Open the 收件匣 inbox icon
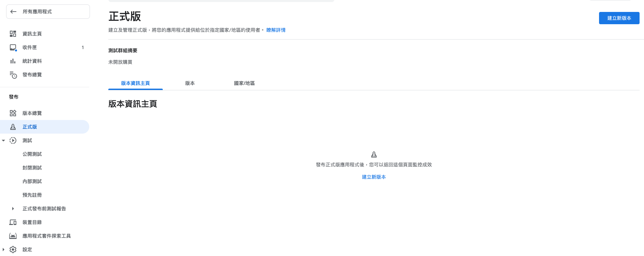 [x=13, y=47]
